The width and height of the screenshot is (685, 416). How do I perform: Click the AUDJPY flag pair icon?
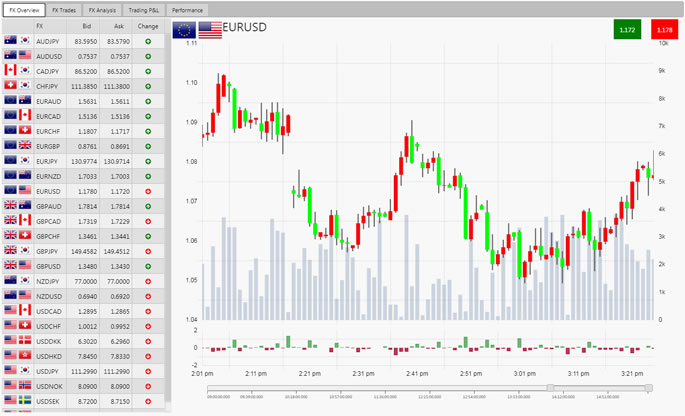click(17, 41)
